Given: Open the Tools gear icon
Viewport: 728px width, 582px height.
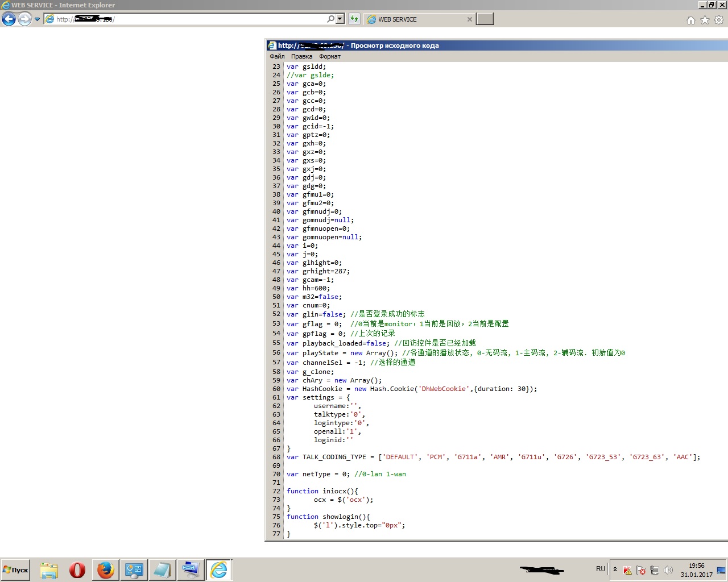Looking at the screenshot, I should 719,20.
